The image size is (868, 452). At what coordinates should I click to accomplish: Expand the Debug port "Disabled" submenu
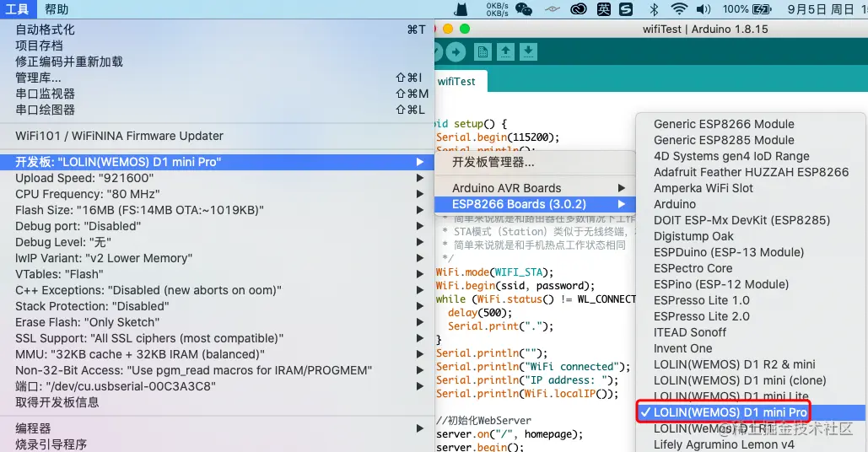pos(217,226)
